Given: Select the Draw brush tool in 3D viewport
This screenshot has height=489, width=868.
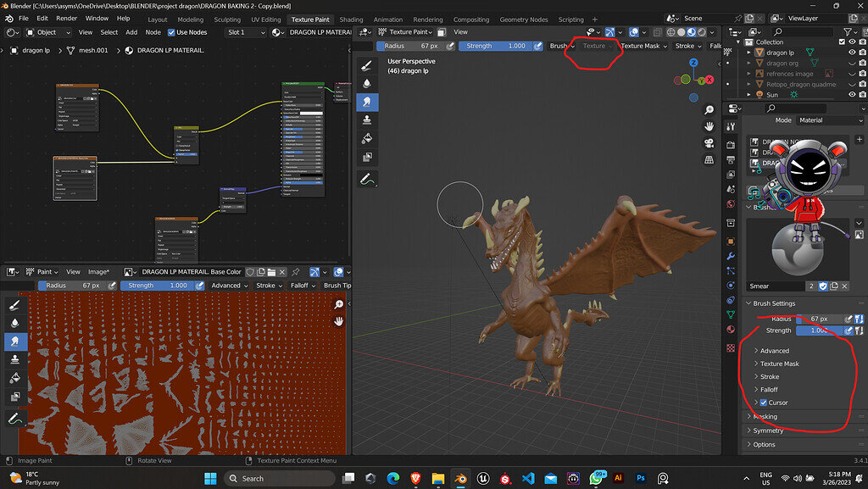Looking at the screenshot, I should [367, 64].
